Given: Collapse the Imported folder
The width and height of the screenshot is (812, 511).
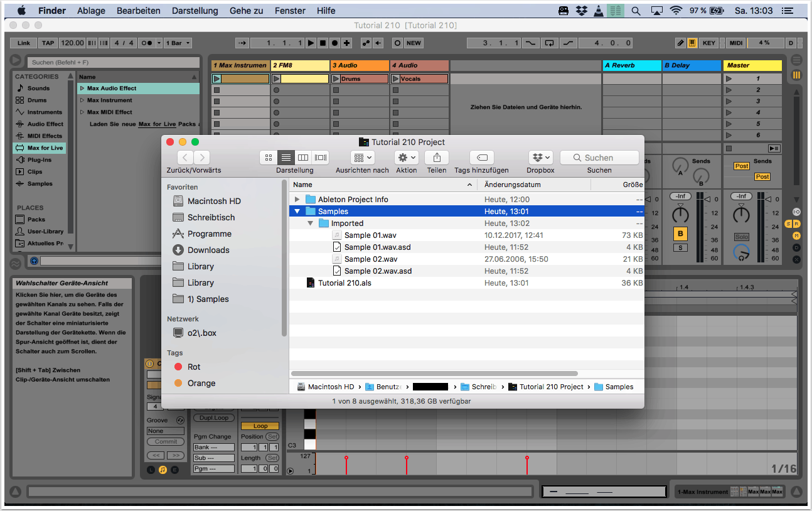Looking at the screenshot, I should click(310, 223).
